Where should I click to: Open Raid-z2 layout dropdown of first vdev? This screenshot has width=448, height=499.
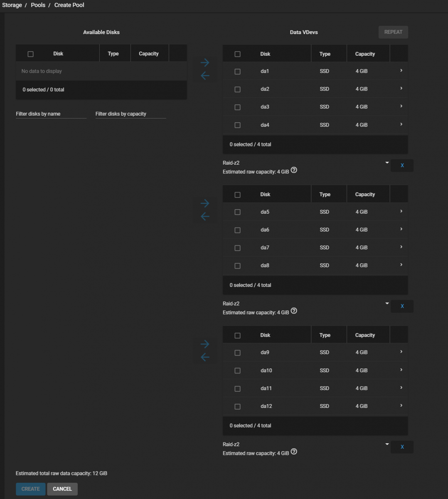(306, 163)
